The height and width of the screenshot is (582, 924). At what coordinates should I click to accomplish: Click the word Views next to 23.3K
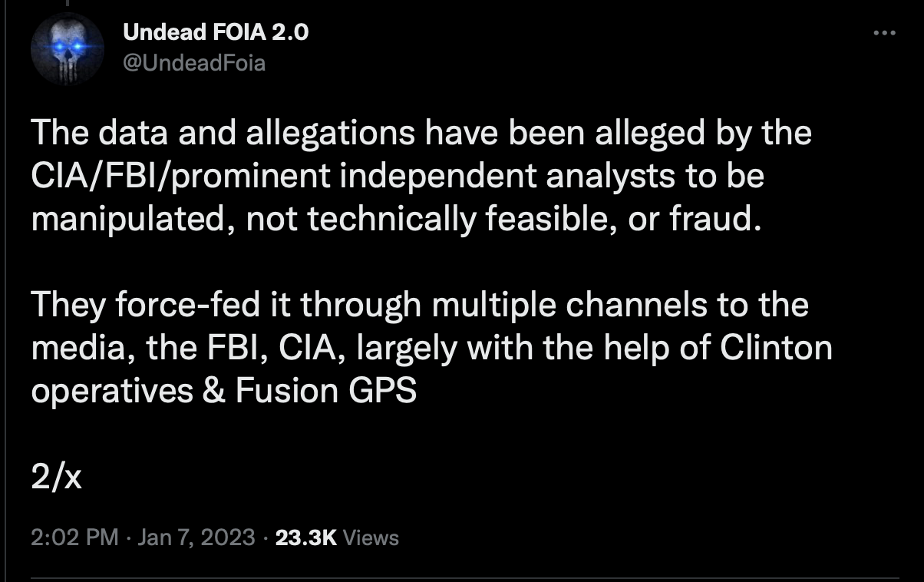tap(371, 537)
